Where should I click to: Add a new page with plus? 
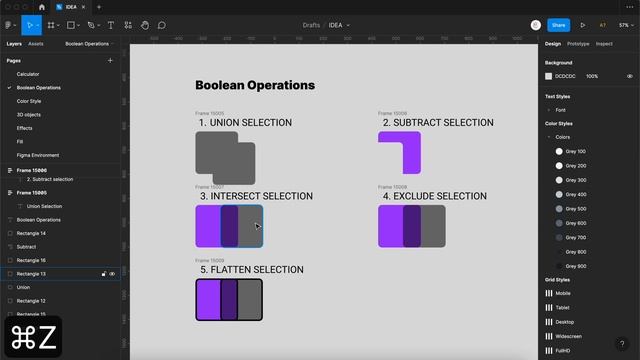[110, 60]
